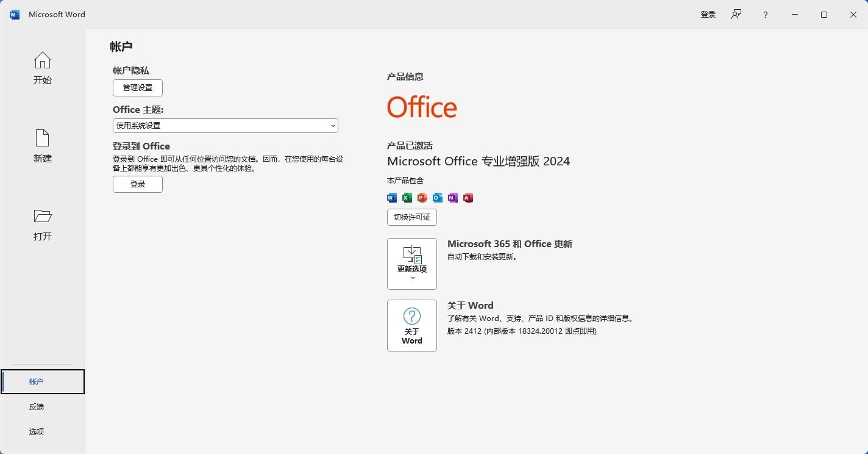Screen dimensions: 868x454
Task: Select 使用系统设置 in theme combo box
Action: [x=226, y=125]
